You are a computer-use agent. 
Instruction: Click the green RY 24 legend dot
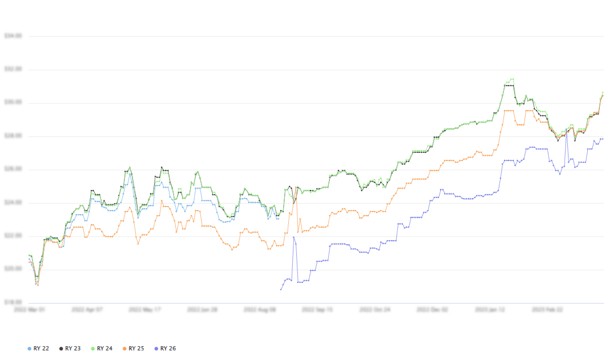coord(93,349)
